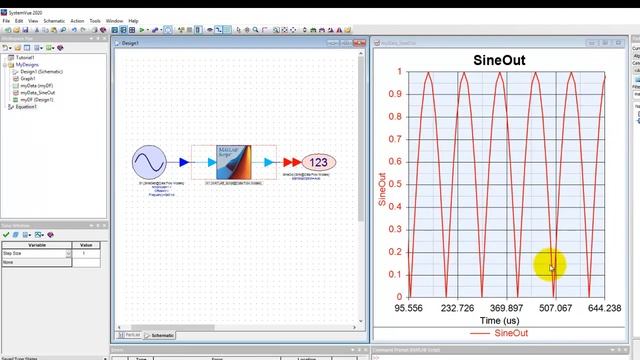Image resolution: width=640 pixels, height=360 pixels.
Task: Click the Value column header
Action: pyautogui.click(x=86, y=245)
